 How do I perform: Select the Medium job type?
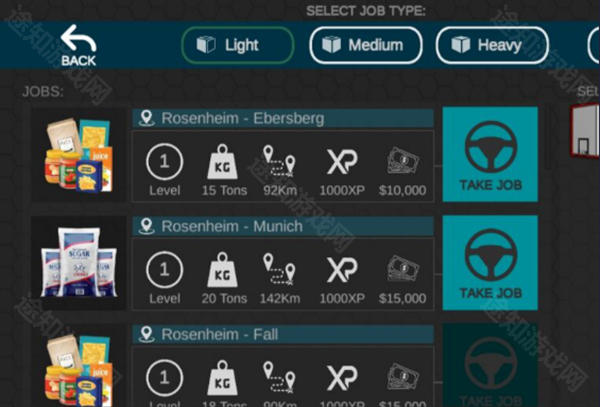[366, 45]
